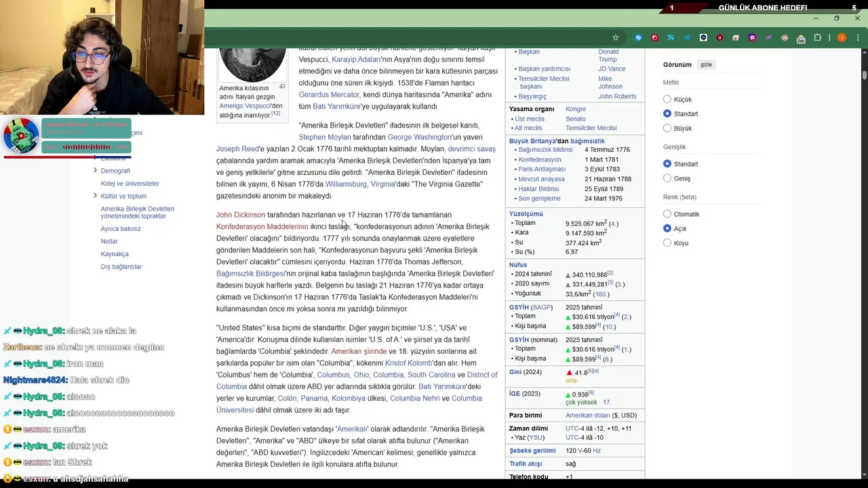Open the stacked-windows extension icon
The width and height of the screenshot is (868, 488).
[x=736, y=38]
